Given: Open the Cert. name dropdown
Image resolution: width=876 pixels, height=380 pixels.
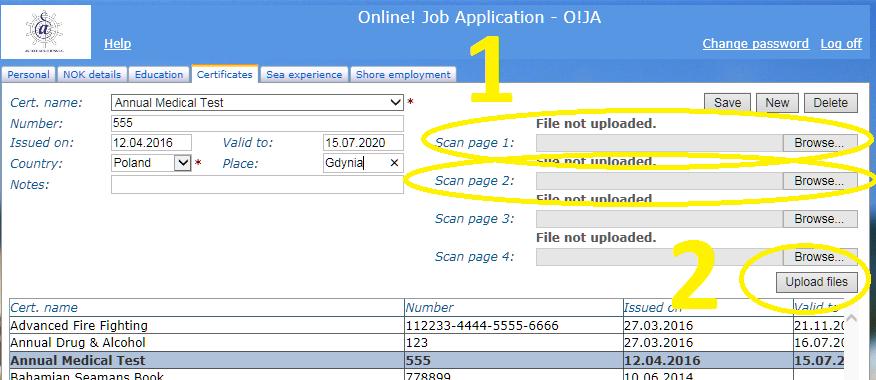Looking at the screenshot, I should pos(257,103).
